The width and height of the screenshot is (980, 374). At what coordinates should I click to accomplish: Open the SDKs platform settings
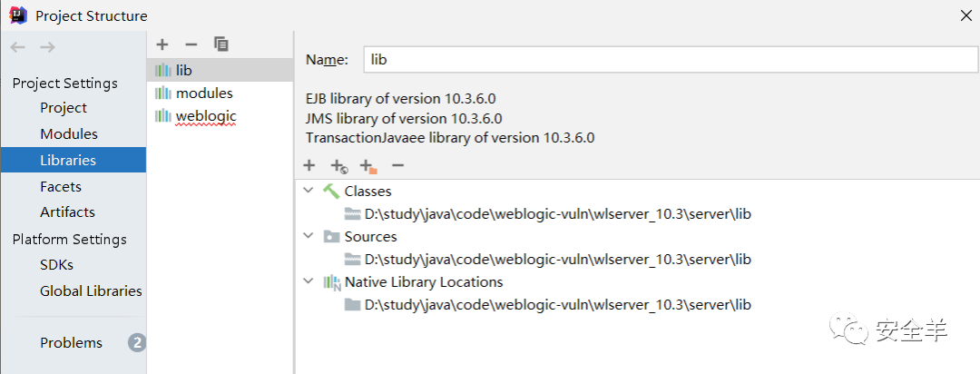click(56, 264)
